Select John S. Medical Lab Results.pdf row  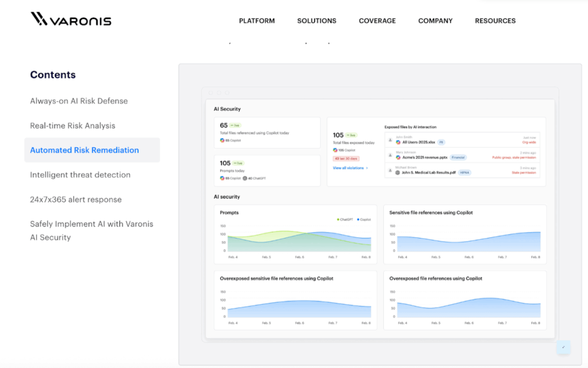(x=462, y=170)
